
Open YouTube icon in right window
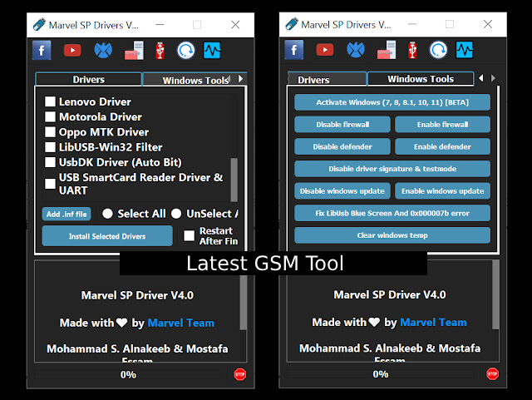click(325, 50)
